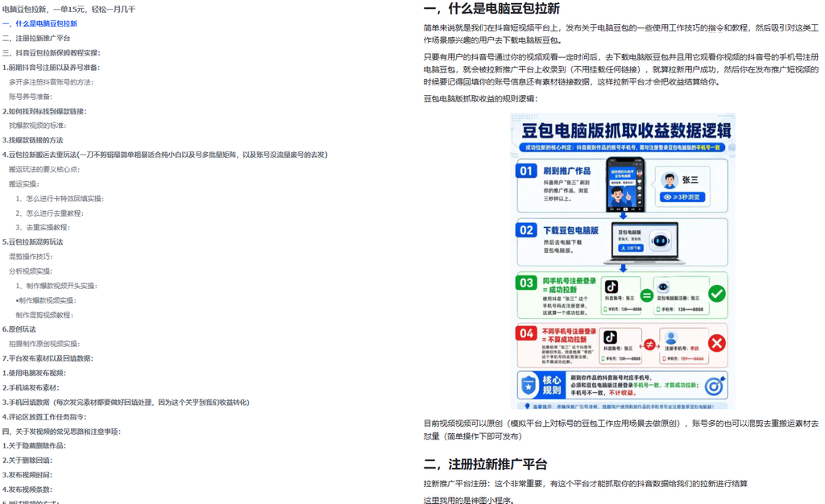825x504 pixels.
Task: Click the paragraph starting 目前视频视频可以原创
Action: coord(621,430)
